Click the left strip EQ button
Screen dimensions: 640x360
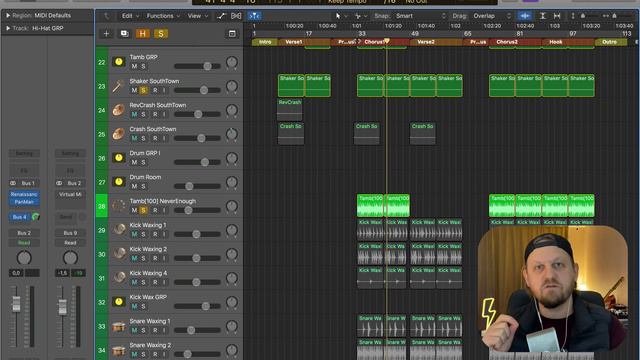pos(24,170)
